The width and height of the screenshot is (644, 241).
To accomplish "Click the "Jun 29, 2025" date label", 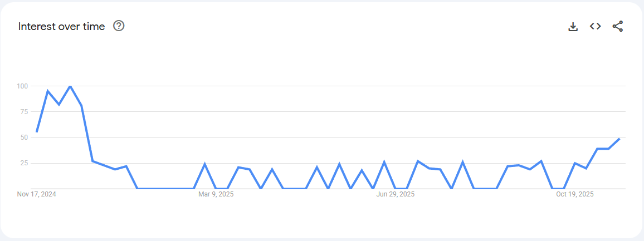I will click(396, 194).
